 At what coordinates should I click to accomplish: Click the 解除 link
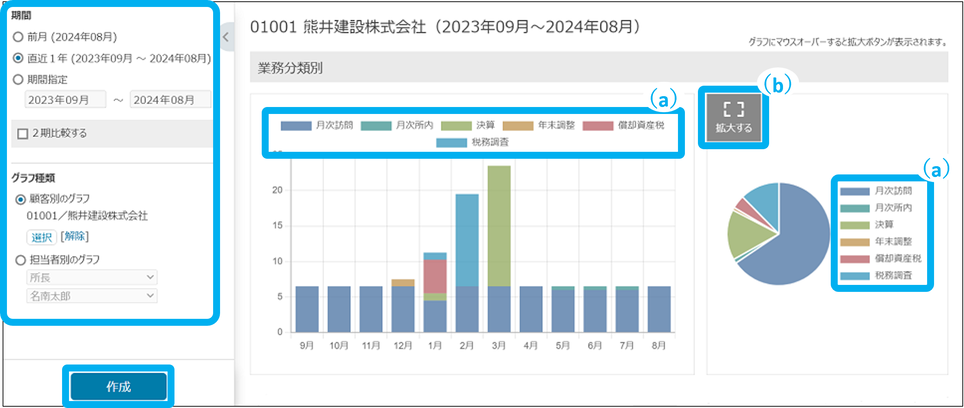[75, 236]
